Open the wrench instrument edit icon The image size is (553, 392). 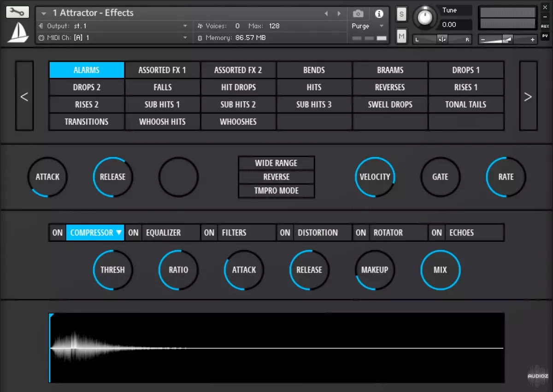18,12
